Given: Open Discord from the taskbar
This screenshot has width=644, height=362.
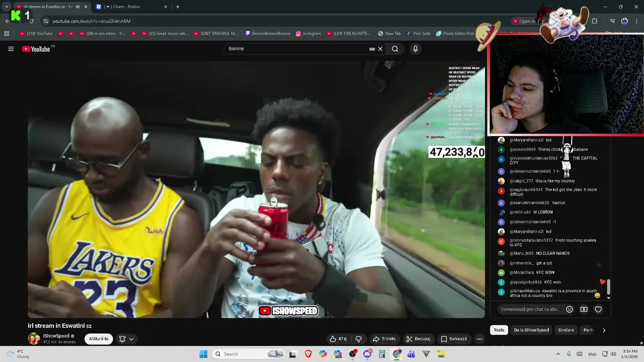Looking at the screenshot, I should click(x=367, y=354).
